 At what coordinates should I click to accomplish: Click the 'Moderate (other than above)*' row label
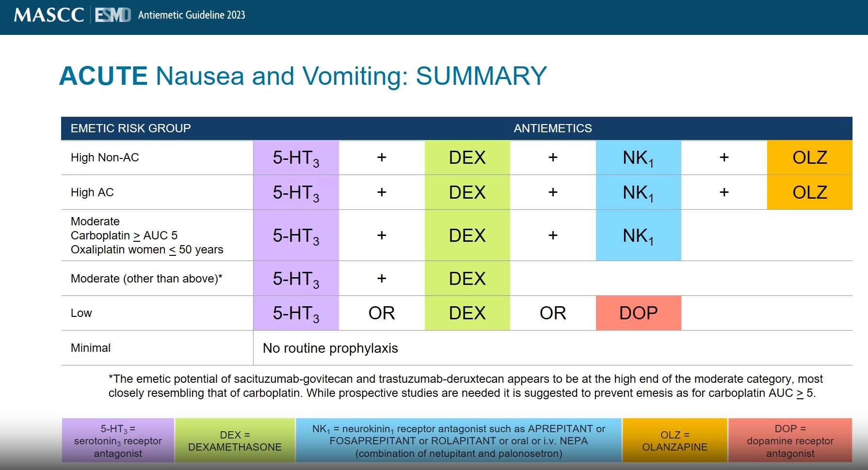click(146, 279)
